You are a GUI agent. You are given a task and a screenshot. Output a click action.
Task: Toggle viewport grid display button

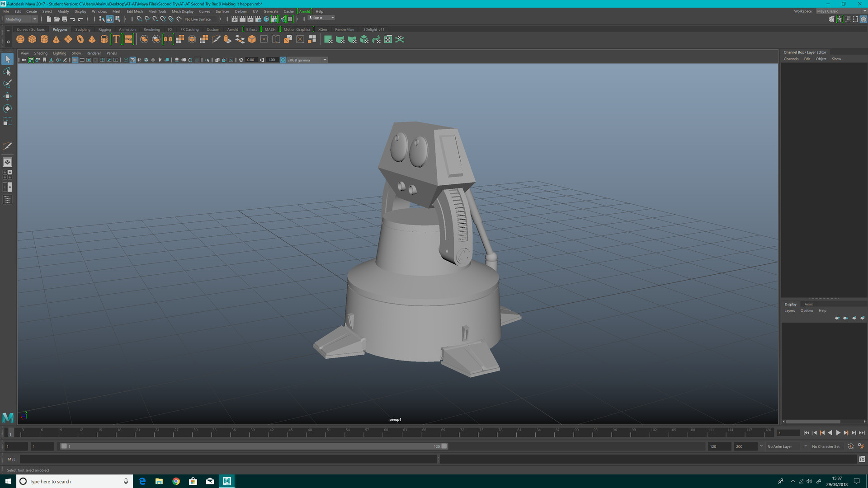(75, 60)
